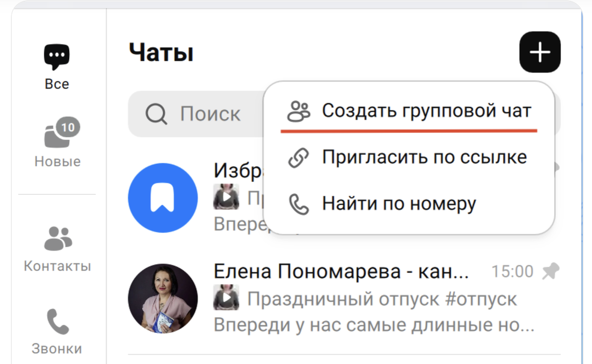
Task: Click the unread badge showing 10
Action: click(68, 127)
